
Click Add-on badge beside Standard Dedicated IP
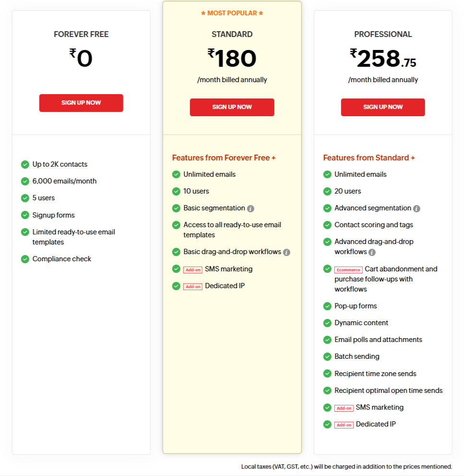point(193,287)
